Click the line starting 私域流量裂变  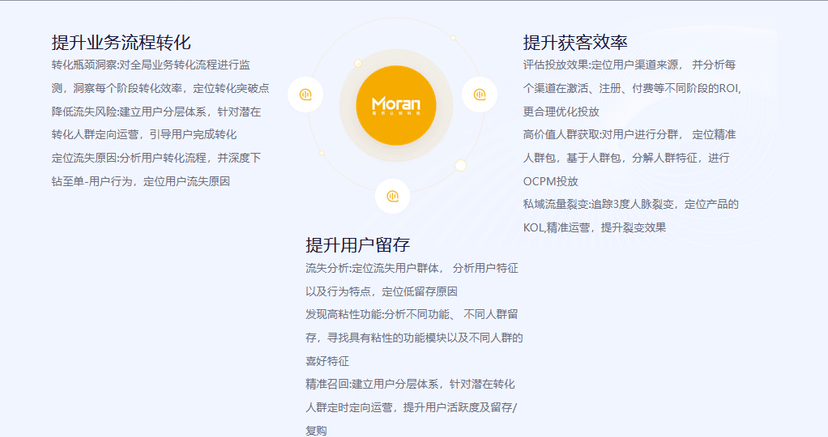tap(631, 204)
